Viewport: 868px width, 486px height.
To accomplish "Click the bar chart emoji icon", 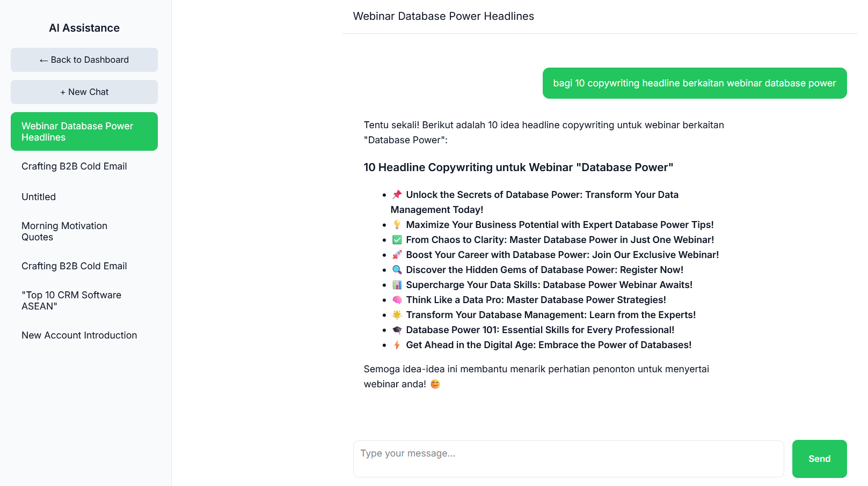I will point(397,285).
